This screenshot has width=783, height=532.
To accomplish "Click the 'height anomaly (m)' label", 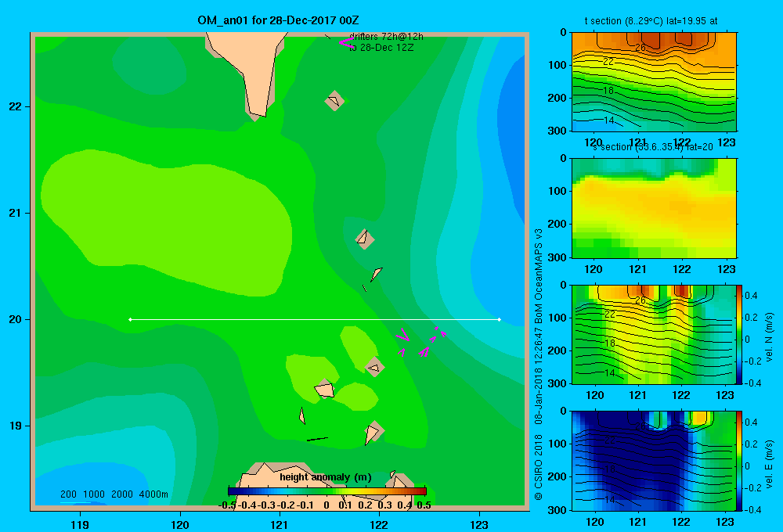I will [326, 477].
